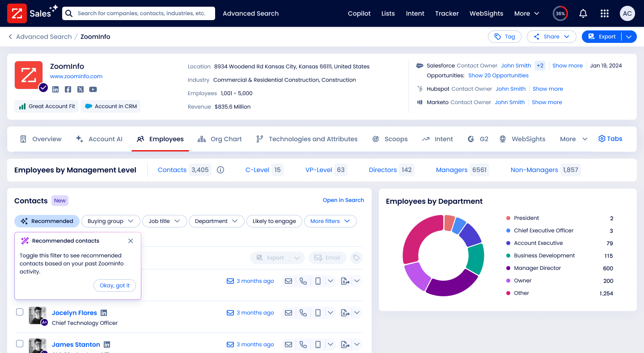Click Great Account Fit badge
The width and height of the screenshot is (644, 353).
click(47, 106)
